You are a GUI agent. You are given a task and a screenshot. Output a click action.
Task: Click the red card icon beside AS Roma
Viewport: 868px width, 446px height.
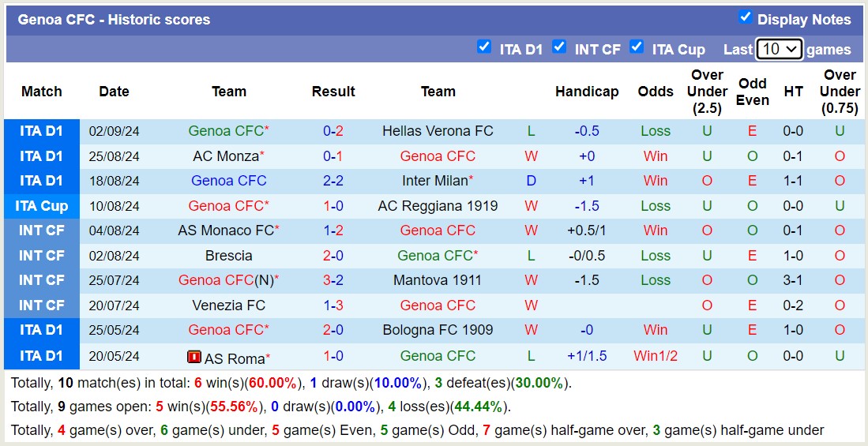(194, 358)
